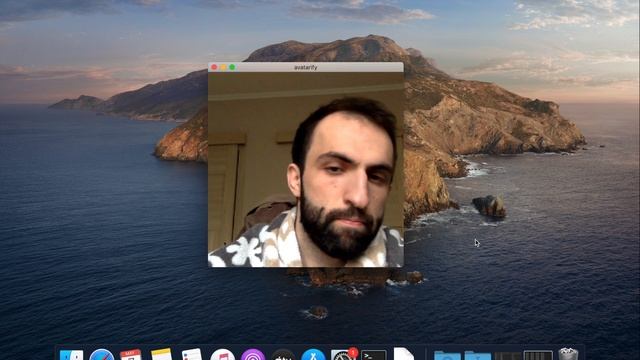This screenshot has height=360, width=640.
Task: Open the App Store from the Dock
Action: [x=313, y=355]
